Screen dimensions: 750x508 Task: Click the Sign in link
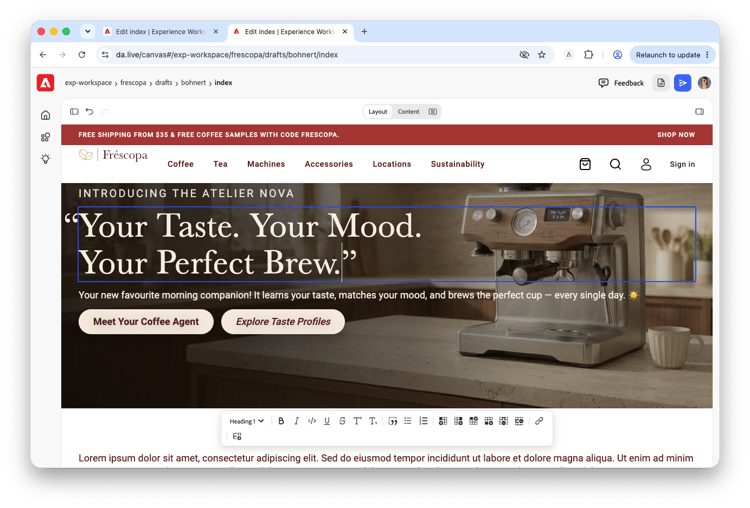click(682, 164)
